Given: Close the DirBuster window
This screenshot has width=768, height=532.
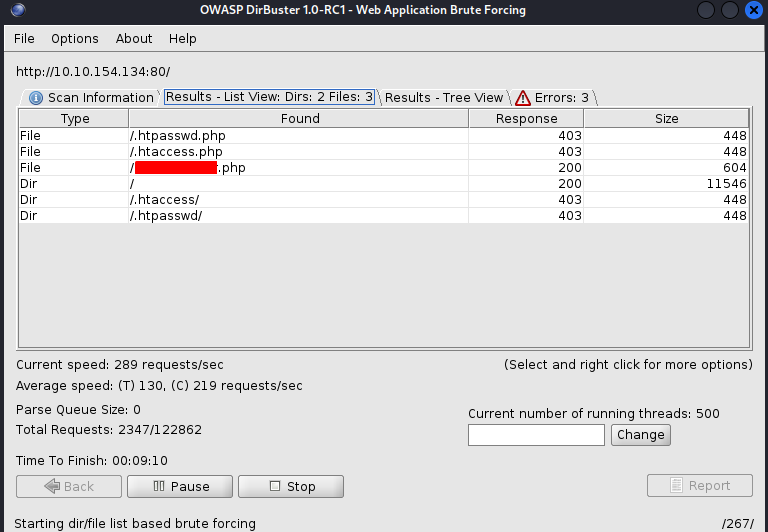Looking at the screenshot, I should coord(752,10).
